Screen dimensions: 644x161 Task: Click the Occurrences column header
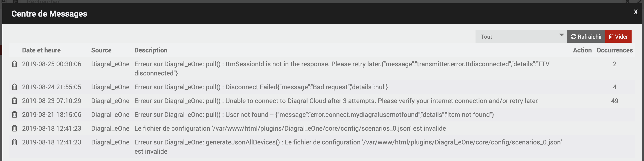click(x=615, y=50)
